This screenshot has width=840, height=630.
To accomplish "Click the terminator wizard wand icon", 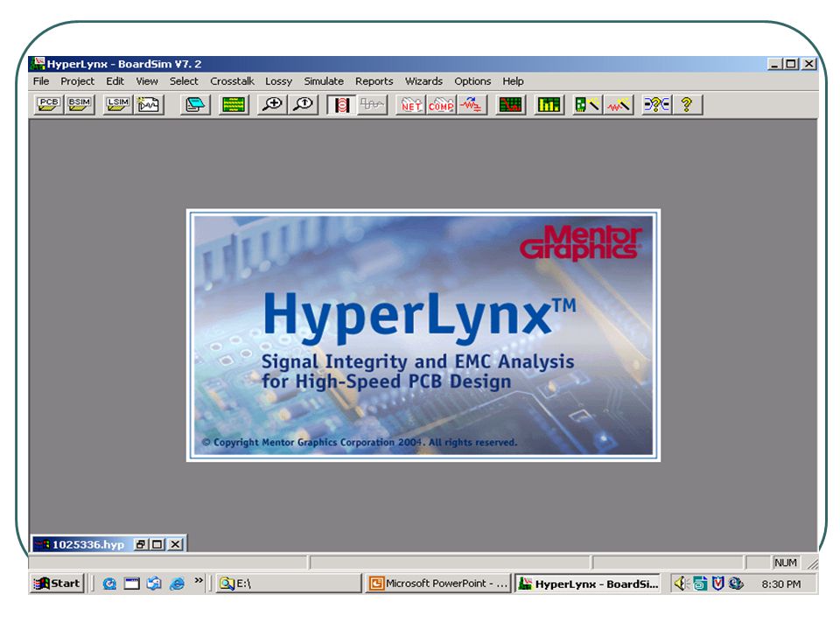I will tap(619, 104).
